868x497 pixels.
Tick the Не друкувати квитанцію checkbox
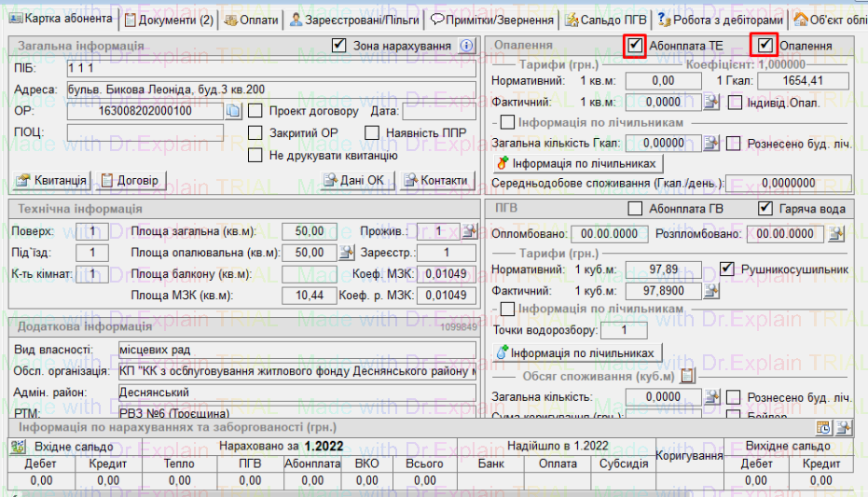coord(255,154)
